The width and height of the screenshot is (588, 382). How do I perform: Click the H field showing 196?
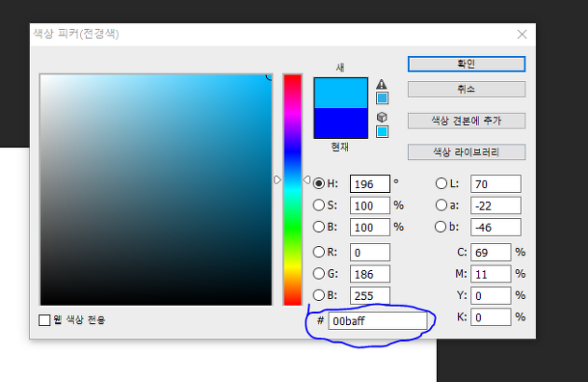[x=370, y=184]
